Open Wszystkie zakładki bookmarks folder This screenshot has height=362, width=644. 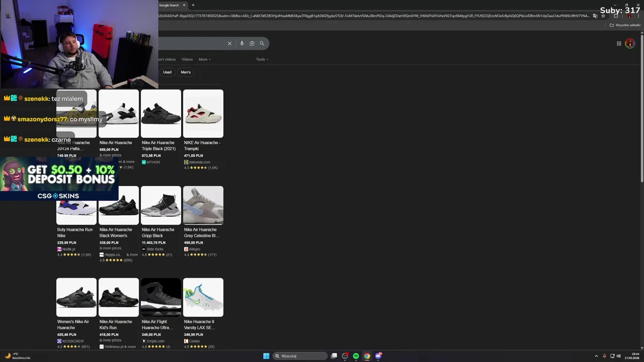(x=625, y=25)
